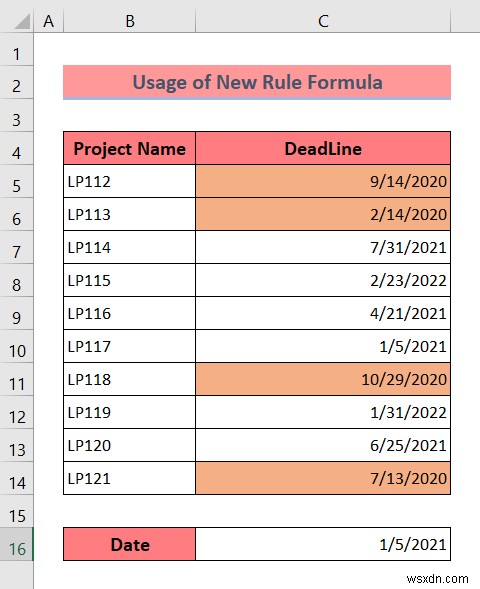The image size is (480, 589).
Task: Select column B header
Action: [x=130, y=21]
